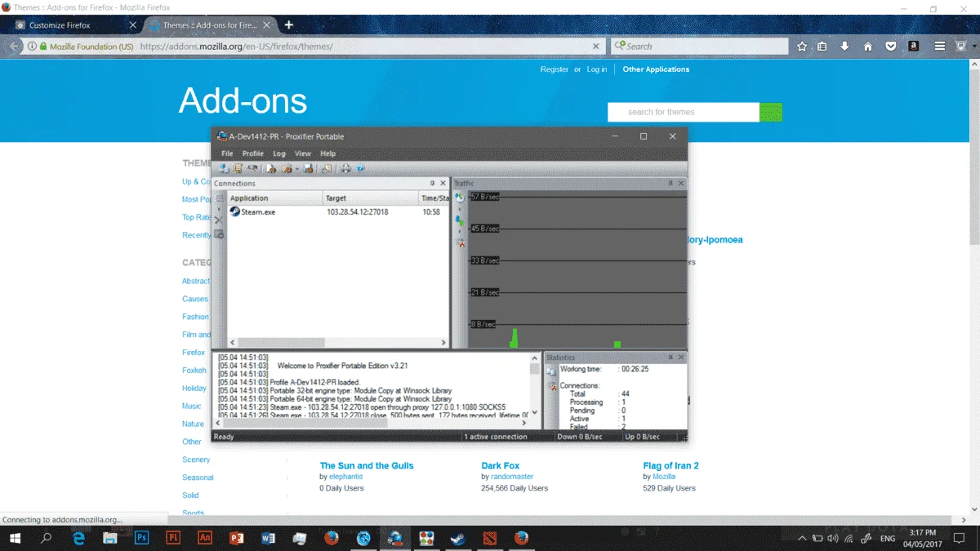Click the log pane scroll-down arrow

[x=535, y=413]
